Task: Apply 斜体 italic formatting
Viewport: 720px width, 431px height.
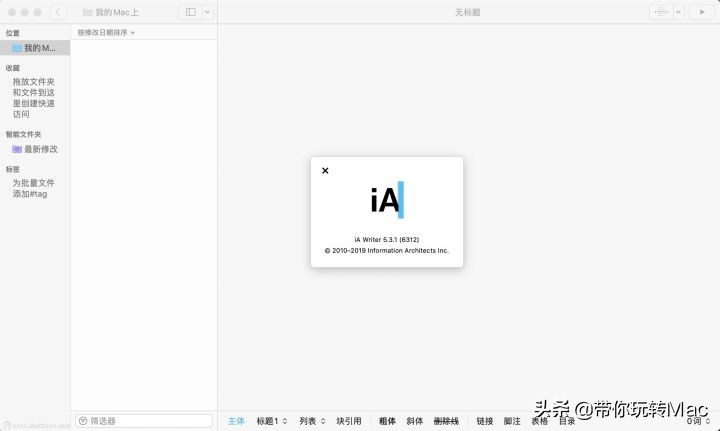Action: (x=415, y=421)
